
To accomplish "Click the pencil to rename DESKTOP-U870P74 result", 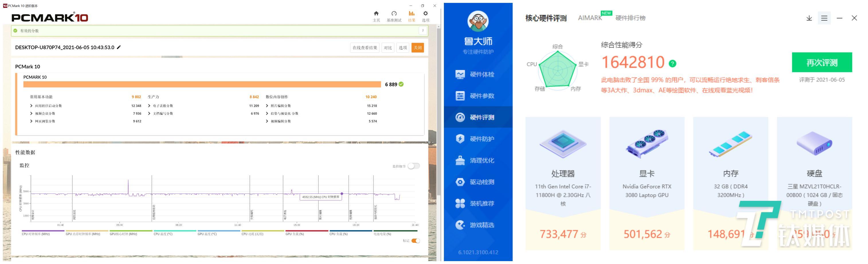I will click(x=118, y=47).
